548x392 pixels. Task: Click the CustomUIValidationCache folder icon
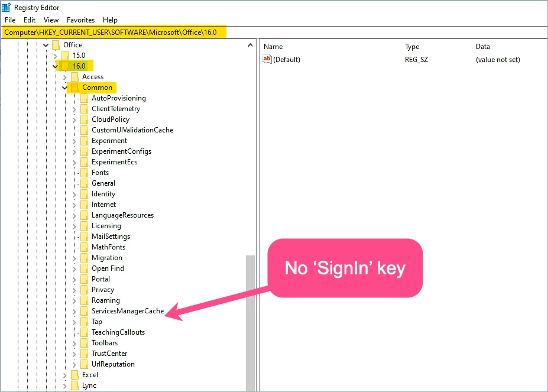[84, 130]
